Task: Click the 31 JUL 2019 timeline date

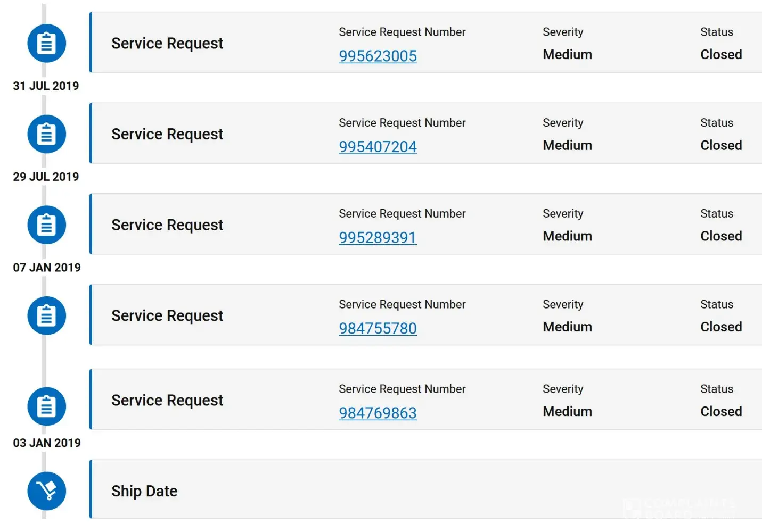Action: point(46,86)
